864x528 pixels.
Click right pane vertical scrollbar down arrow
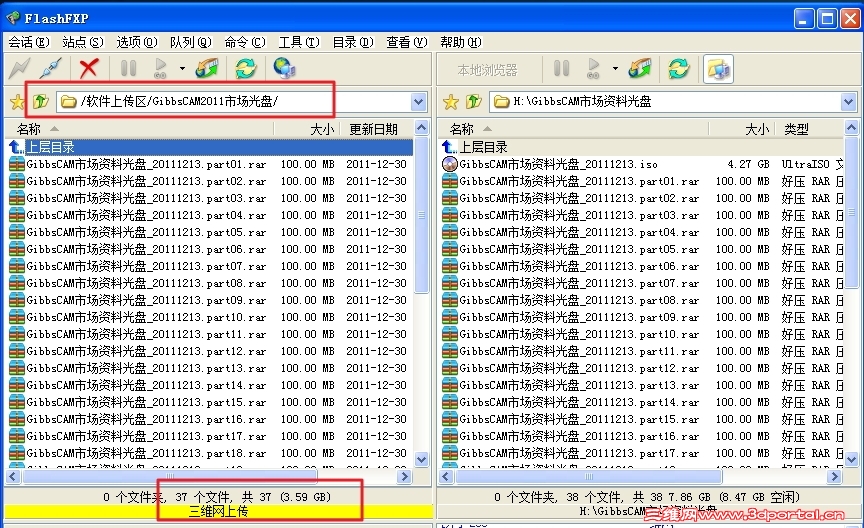[851, 459]
